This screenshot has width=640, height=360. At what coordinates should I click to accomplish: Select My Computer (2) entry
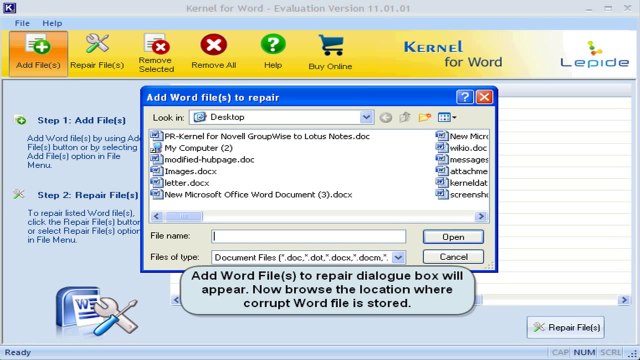point(191,148)
